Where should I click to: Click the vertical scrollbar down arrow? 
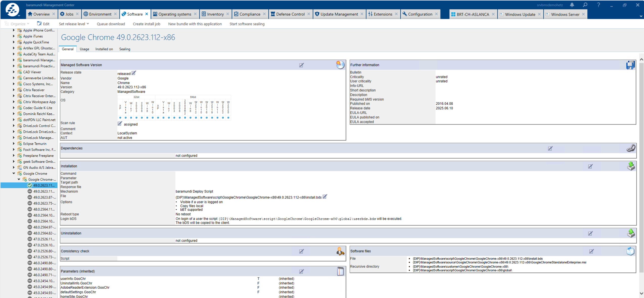(x=641, y=293)
